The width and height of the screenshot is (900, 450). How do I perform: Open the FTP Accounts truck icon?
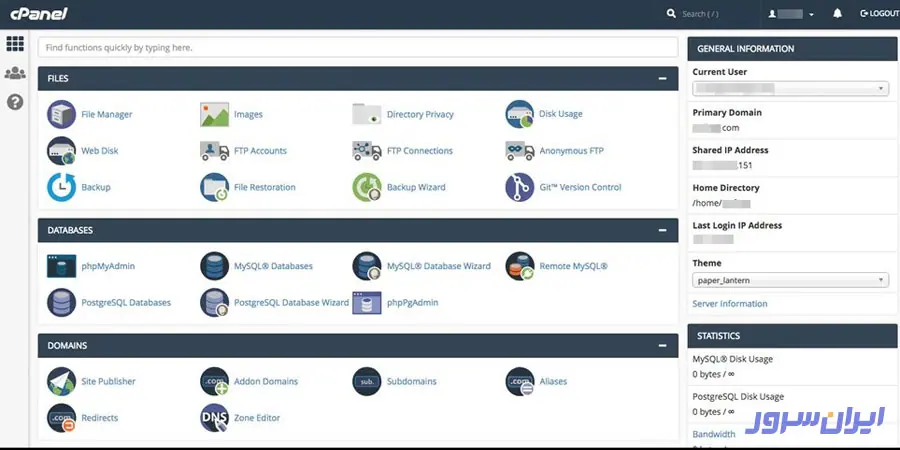tap(215, 151)
